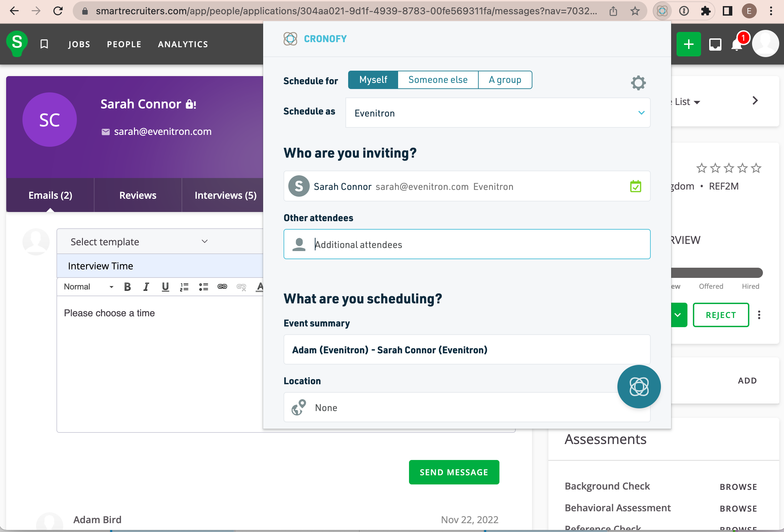Click the REJECT button
Image resolution: width=784 pixels, height=532 pixels.
pyautogui.click(x=720, y=315)
